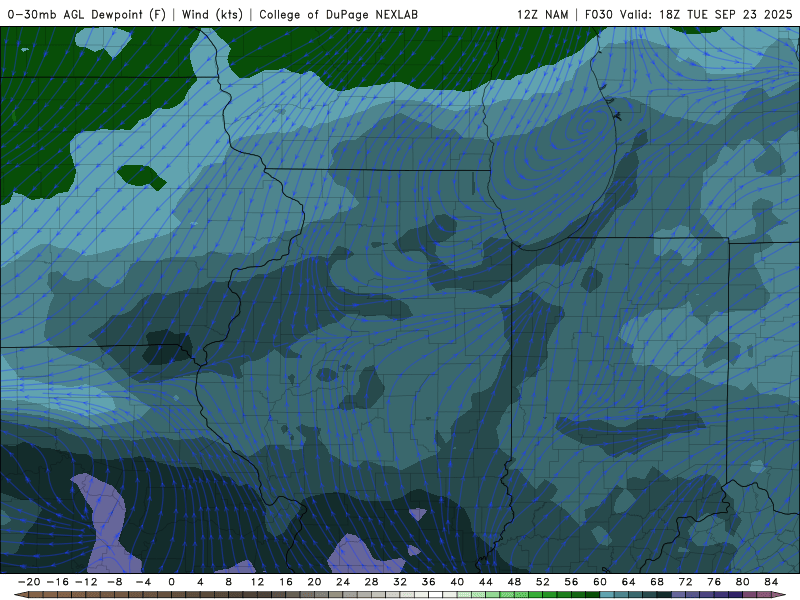Select the 12 label on the legend
Image resolution: width=800 pixels, height=600 pixels.
coord(257,582)
